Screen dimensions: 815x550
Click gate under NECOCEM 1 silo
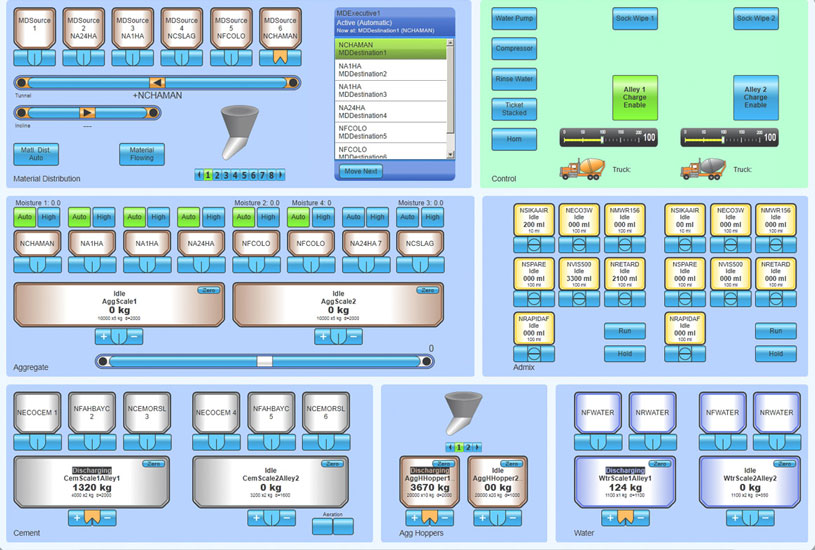click(37, 442)
